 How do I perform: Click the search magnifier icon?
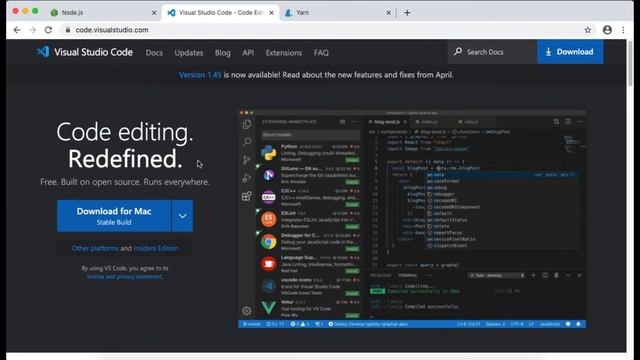tap(458, 52)
